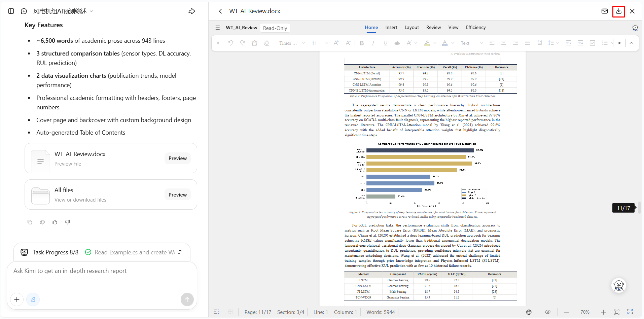The width and height of the screenshot is (644, 319).
Task: Justify the paragraph text
Action: 528,43
